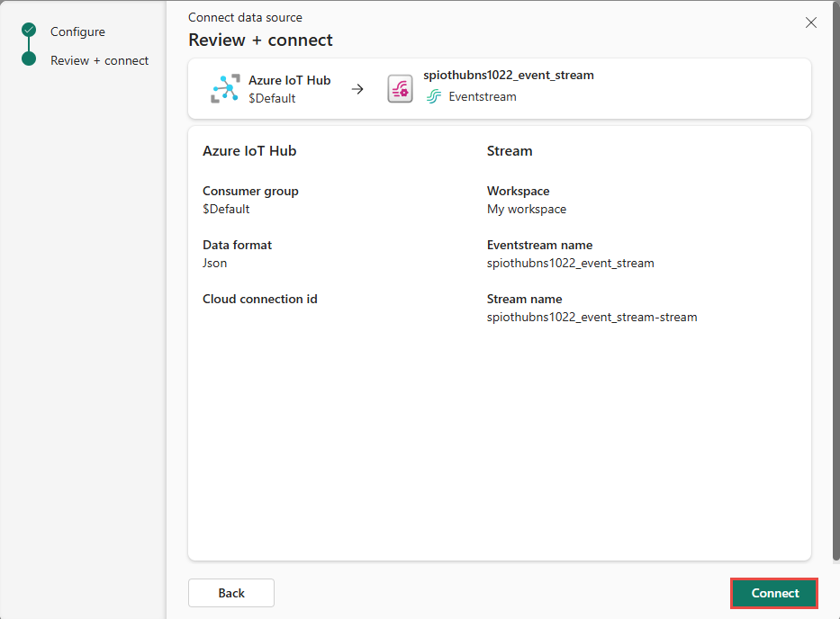Select the Review + connect step
This screenshot has width=840, height=619.
100,60
